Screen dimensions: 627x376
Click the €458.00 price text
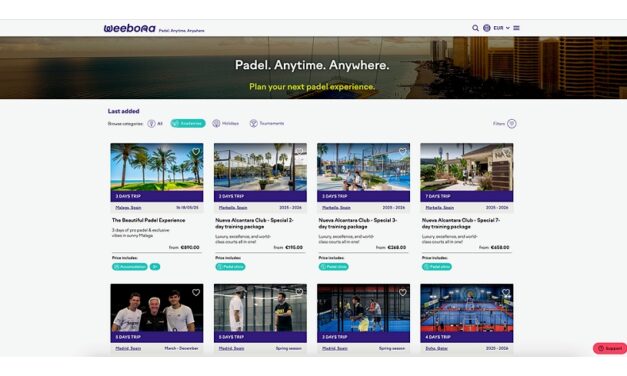tap(499, 248)
